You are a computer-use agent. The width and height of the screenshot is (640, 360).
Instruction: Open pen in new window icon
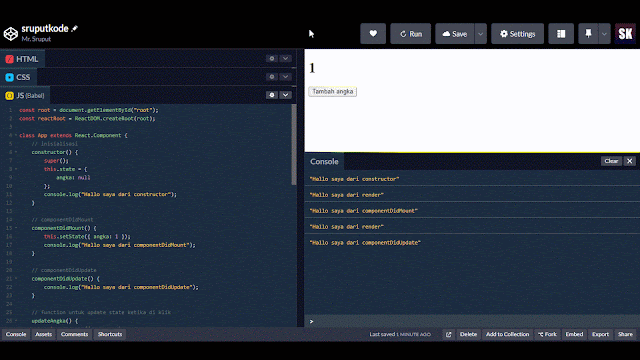[x=449, y=334]
